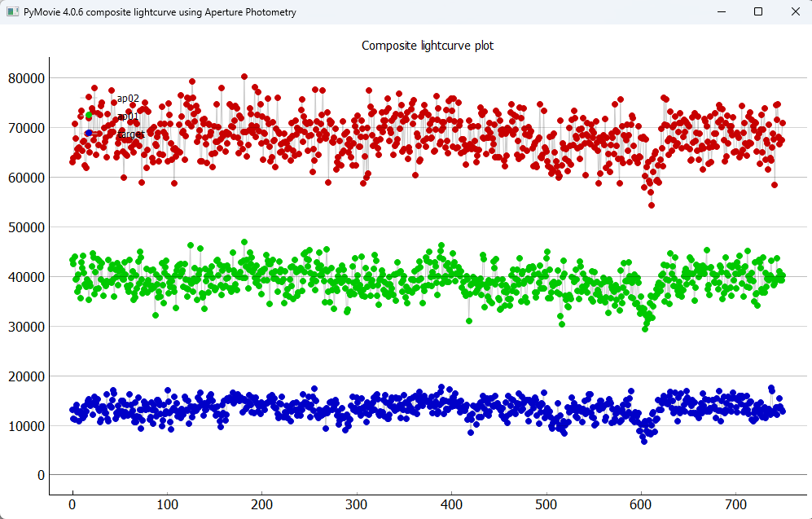Viewport: 812px width, 519px height.
Task: Click the 0 label on the y-axis
Action: [x=41, y=475]
